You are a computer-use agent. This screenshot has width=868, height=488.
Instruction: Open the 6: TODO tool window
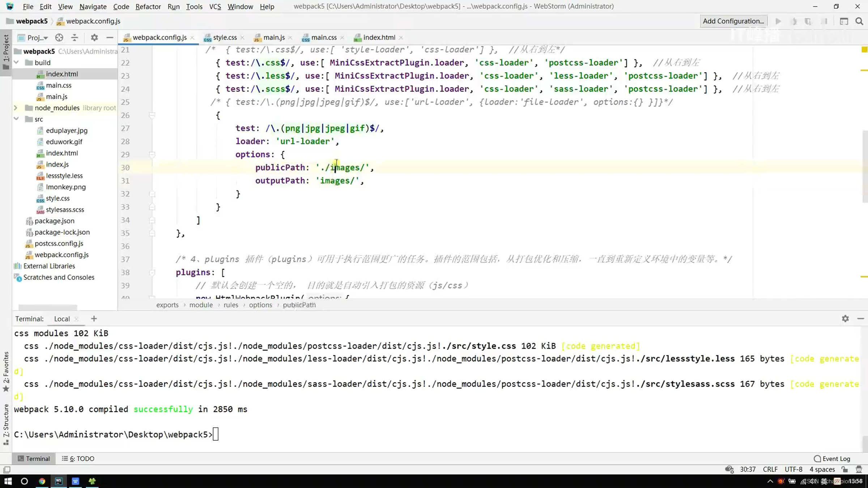pyautogui.click(x=78, y=459)
